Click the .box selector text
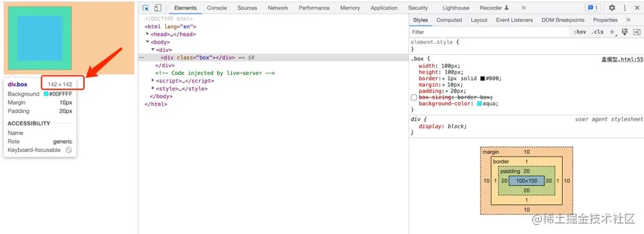The width and height of the screenshot is (644, 234). [x=418, y=59]
